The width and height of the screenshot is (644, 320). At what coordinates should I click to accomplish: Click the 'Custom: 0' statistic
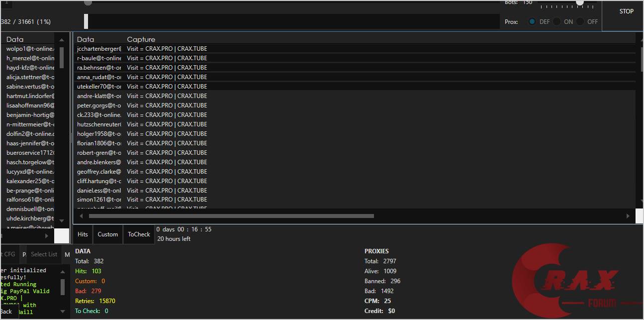pyautogui.click(x=90, y=281)
